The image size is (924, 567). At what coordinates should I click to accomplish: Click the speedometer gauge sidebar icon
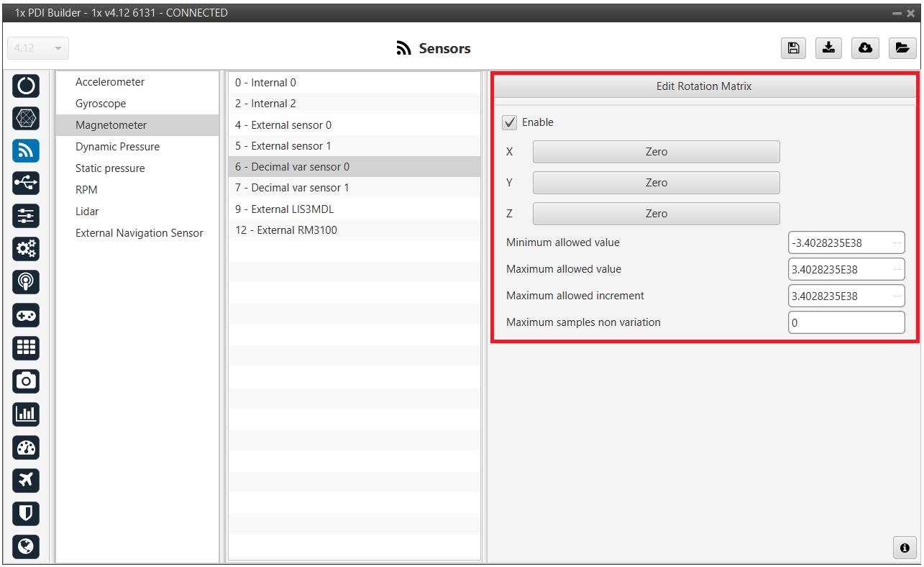click(26, 447)
